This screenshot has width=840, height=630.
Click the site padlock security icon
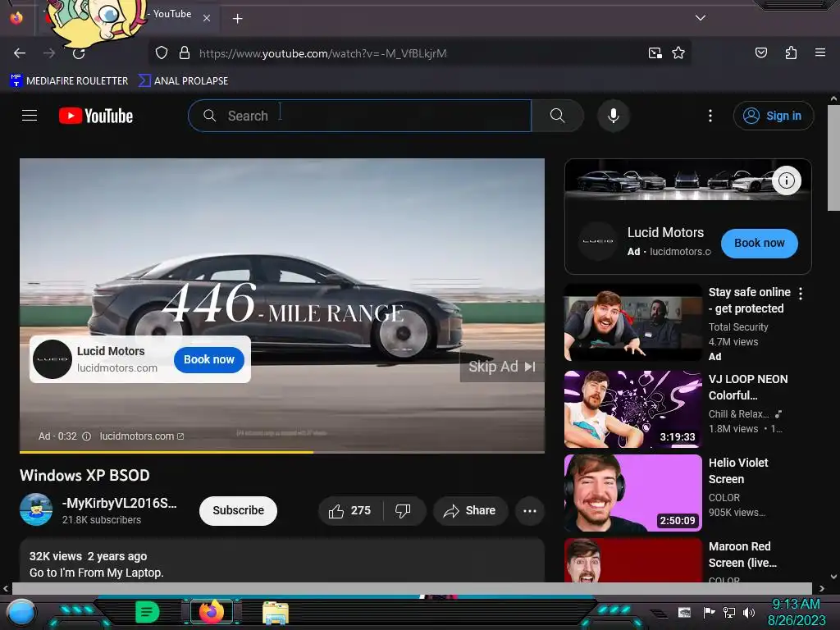185,53
